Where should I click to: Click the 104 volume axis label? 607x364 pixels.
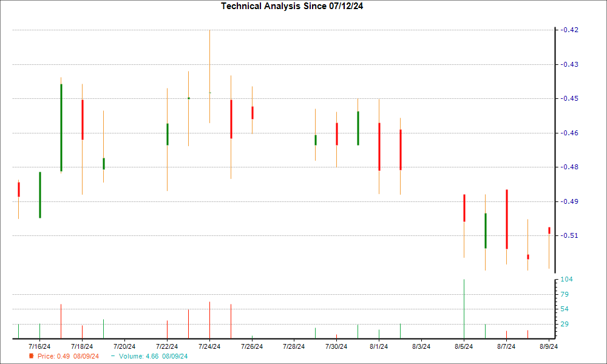point(568,279)
